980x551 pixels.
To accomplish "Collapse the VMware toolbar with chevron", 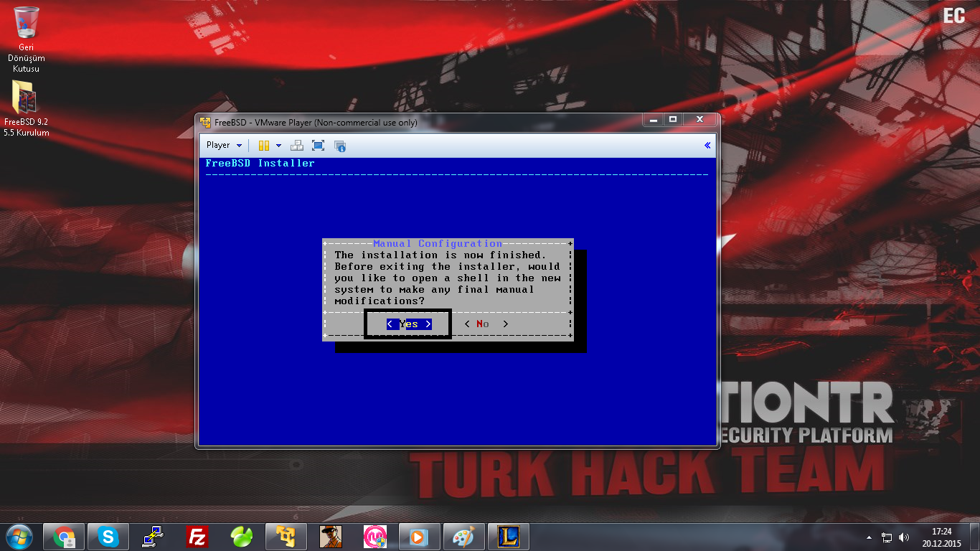I will 707,145.
